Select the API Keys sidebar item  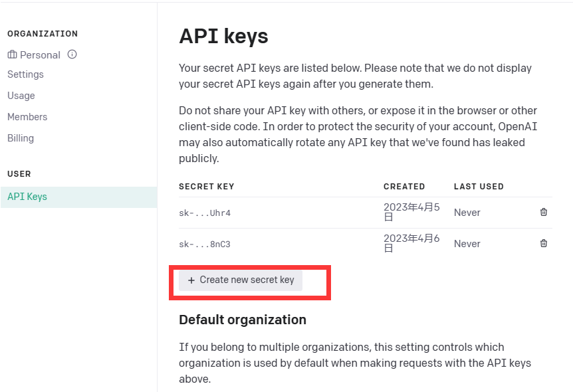27,197
